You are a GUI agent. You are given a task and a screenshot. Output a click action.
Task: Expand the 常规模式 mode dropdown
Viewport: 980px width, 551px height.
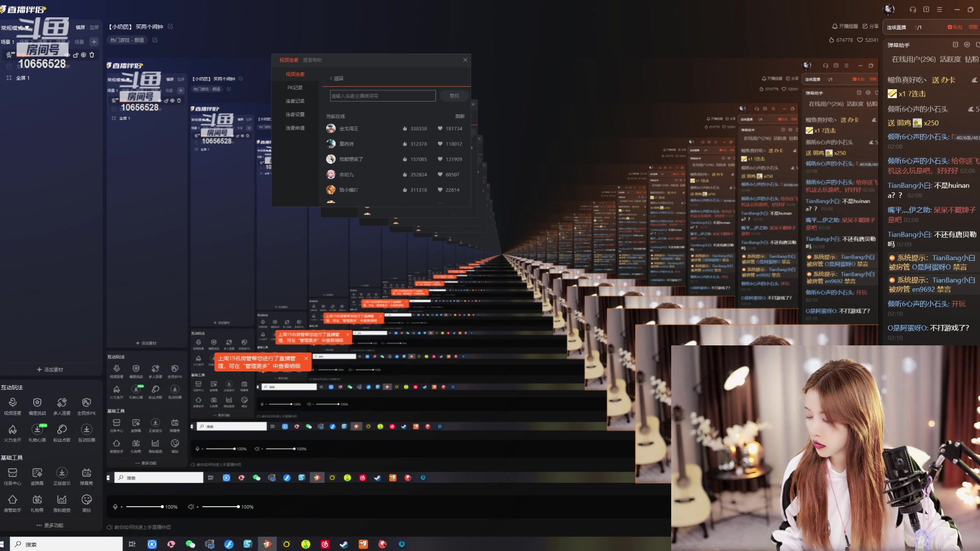pos(15,28)
